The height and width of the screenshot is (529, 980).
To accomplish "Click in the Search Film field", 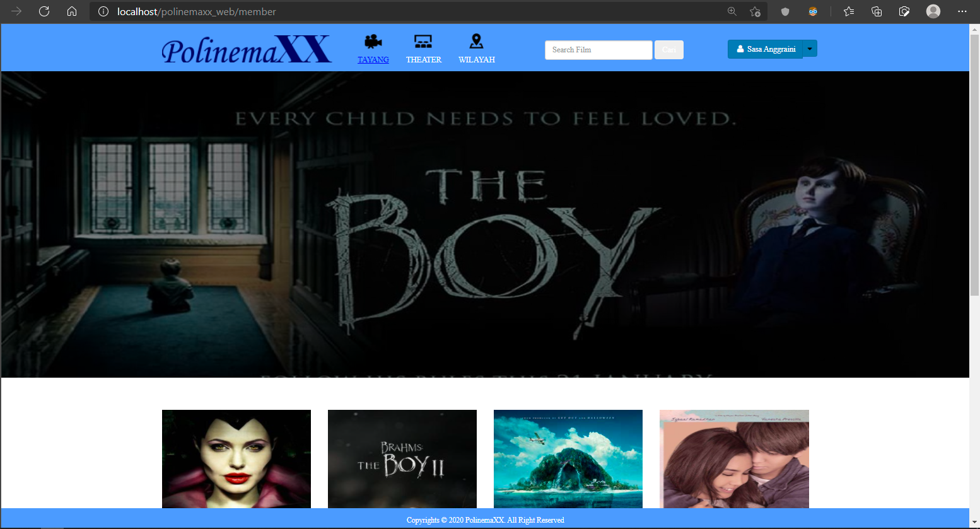I will click(598, 50).
